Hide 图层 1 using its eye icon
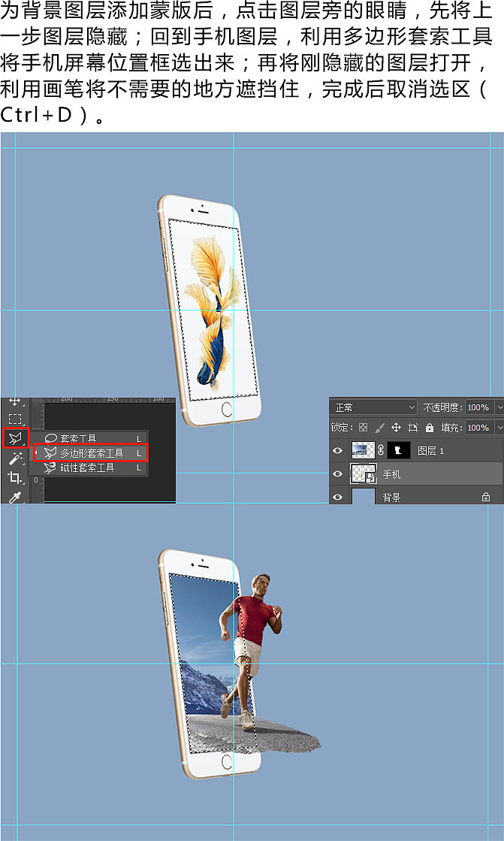Image resolution: width=504 pixels, height=841 pixels. coord(338,451)
